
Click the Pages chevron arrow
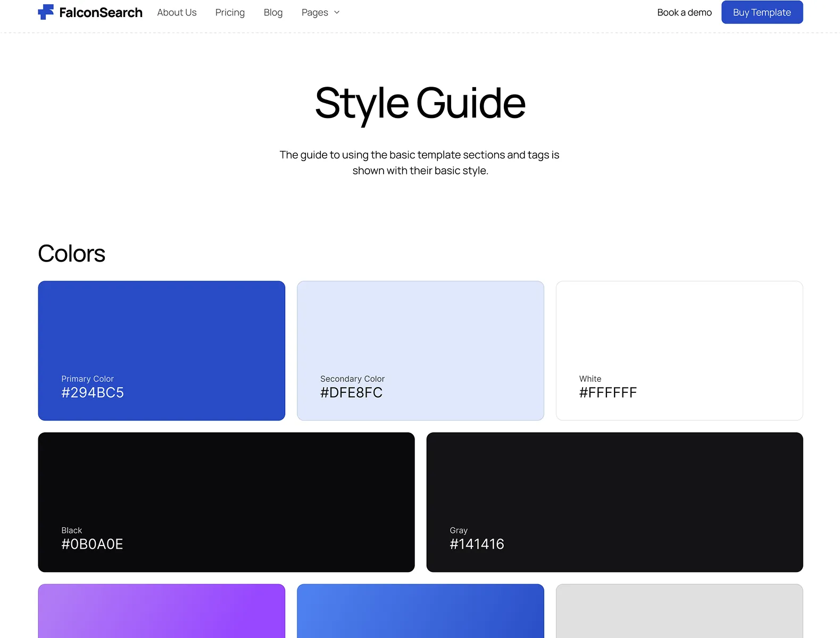[x=337, y=12]
